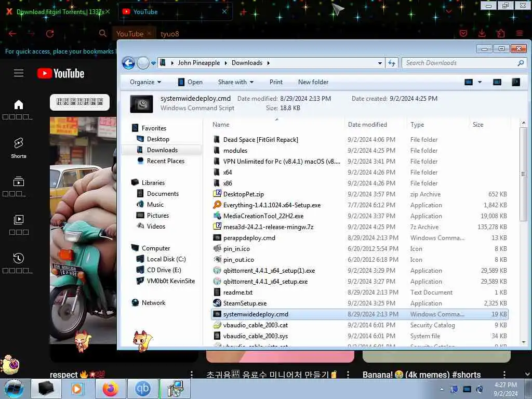Select DesktopPet.zip file icon

[x=217, y=194]
